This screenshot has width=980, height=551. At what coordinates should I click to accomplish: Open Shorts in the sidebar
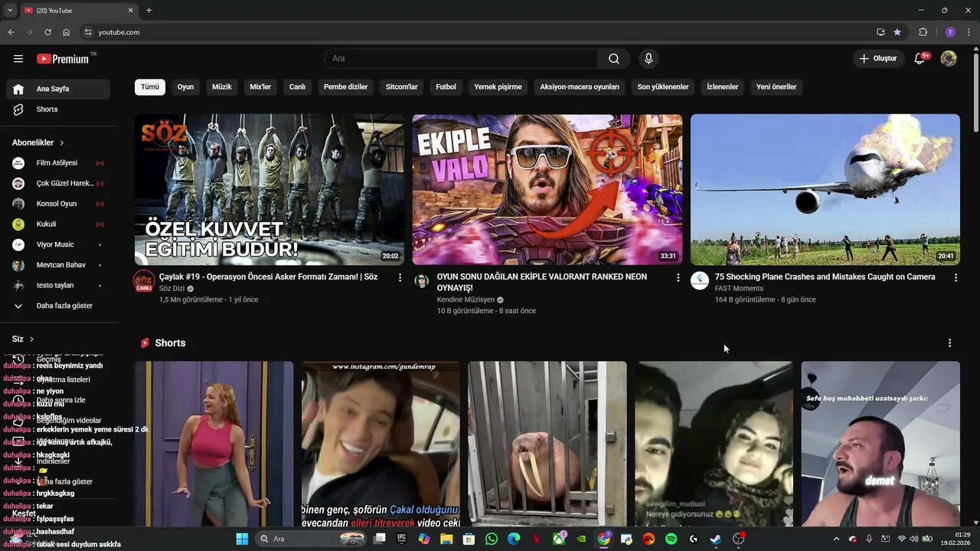[x=58, y=109]
